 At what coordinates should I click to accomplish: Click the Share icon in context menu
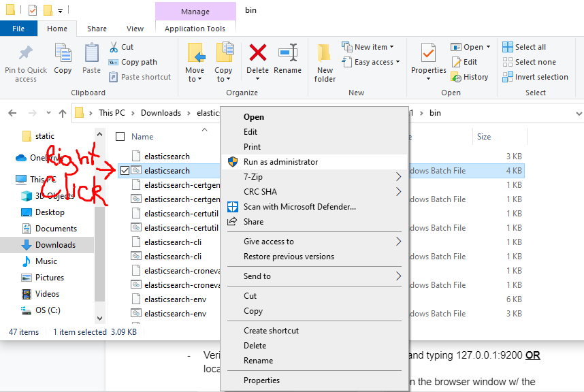[232, 221]
